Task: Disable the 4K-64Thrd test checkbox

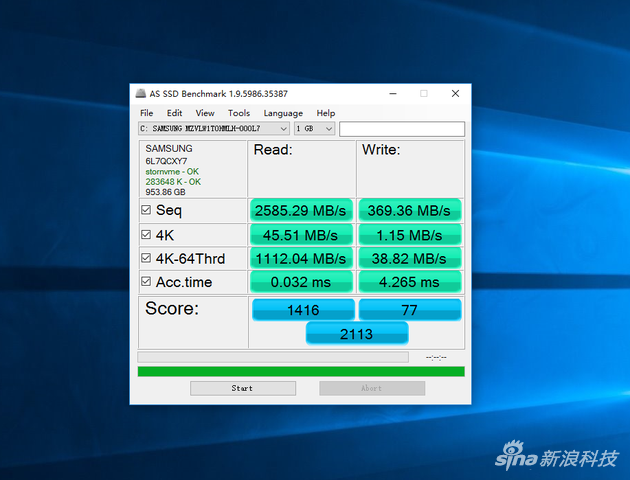Action: coord(146,258)
